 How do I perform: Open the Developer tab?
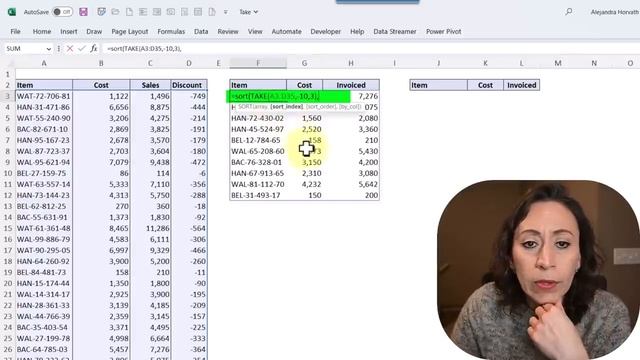click(325, 31)
